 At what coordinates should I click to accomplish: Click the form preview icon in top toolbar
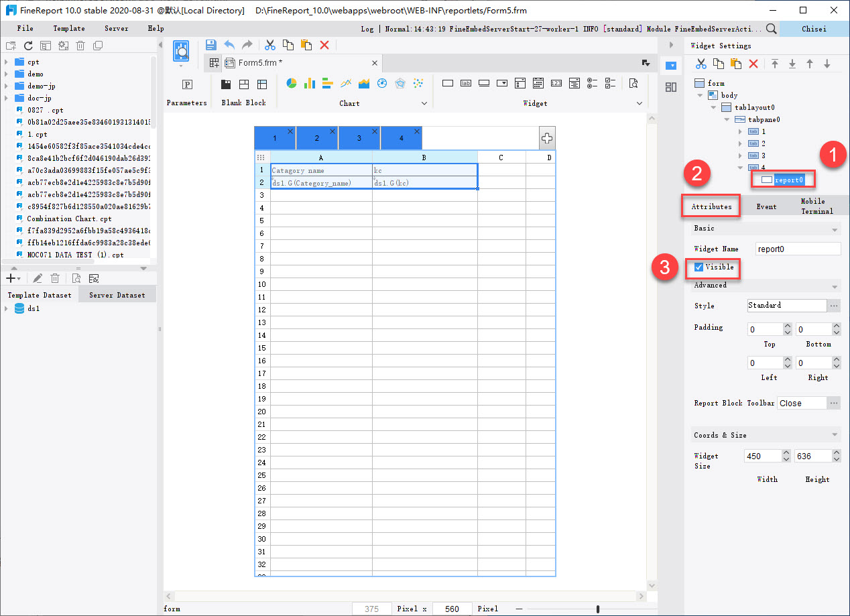(x=181, y=51)
